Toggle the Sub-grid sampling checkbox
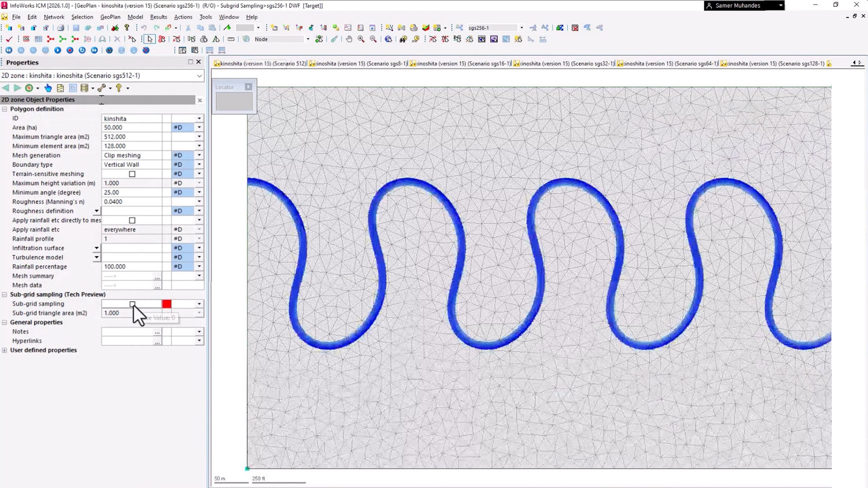The height and width of the screenshot is (488, 868). click(x=132, y=304)
